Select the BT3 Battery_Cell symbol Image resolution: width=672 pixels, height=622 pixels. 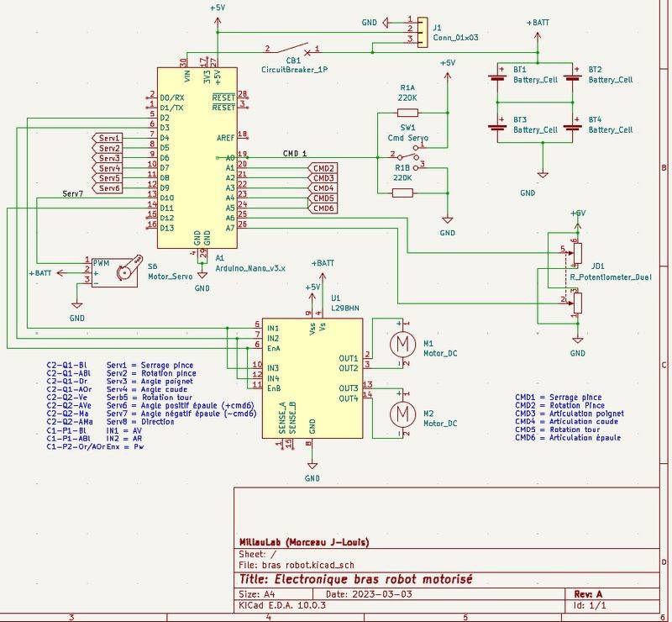pyautogui.click(x=497, y=128)
